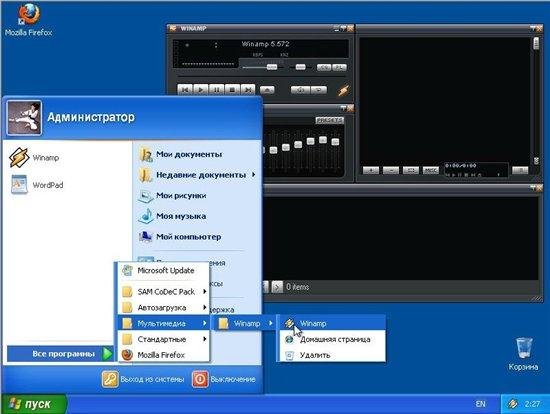Select the Mozilla Firefox desktop icon

click(28, 19)
